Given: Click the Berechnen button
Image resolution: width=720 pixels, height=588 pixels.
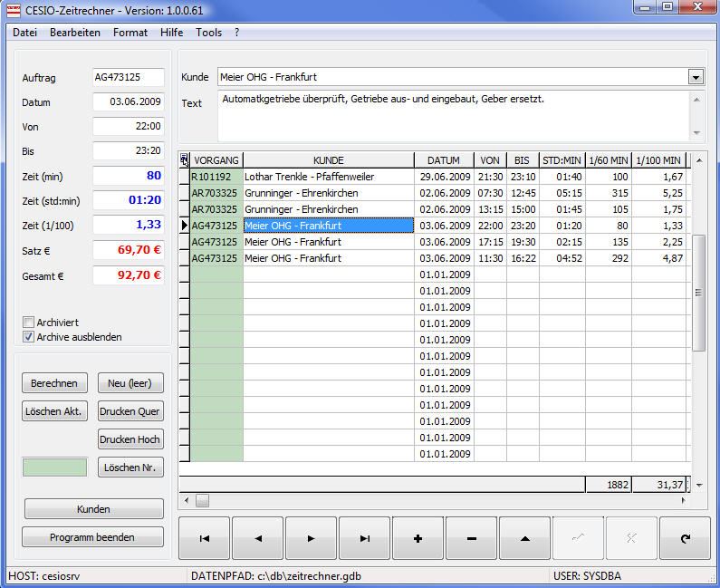Looking at the screenshot, I should coord(54,383).
